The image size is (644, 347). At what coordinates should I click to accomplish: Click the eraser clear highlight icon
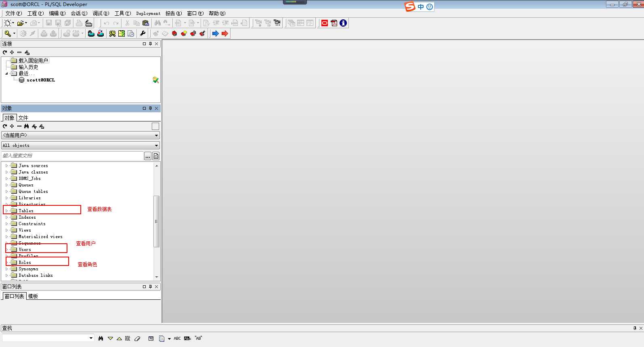(137, 339)
